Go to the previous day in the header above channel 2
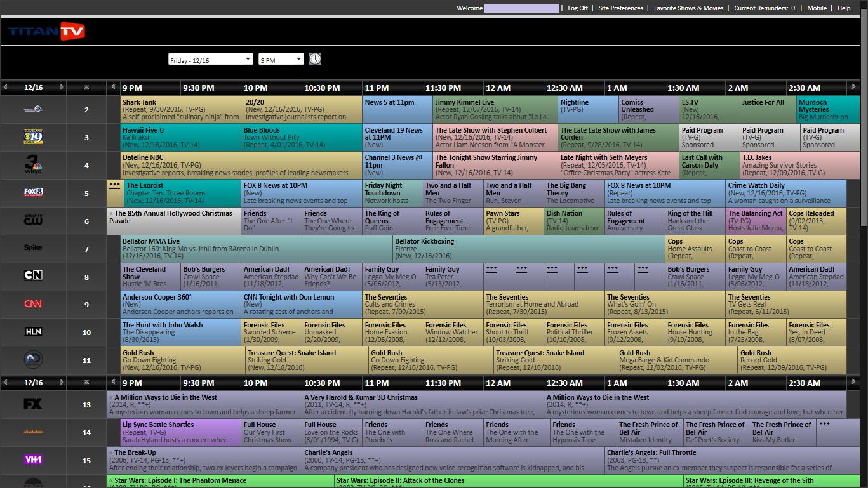Screen dimensions: 868x488 pyautogui.click(x=6, y=88)
